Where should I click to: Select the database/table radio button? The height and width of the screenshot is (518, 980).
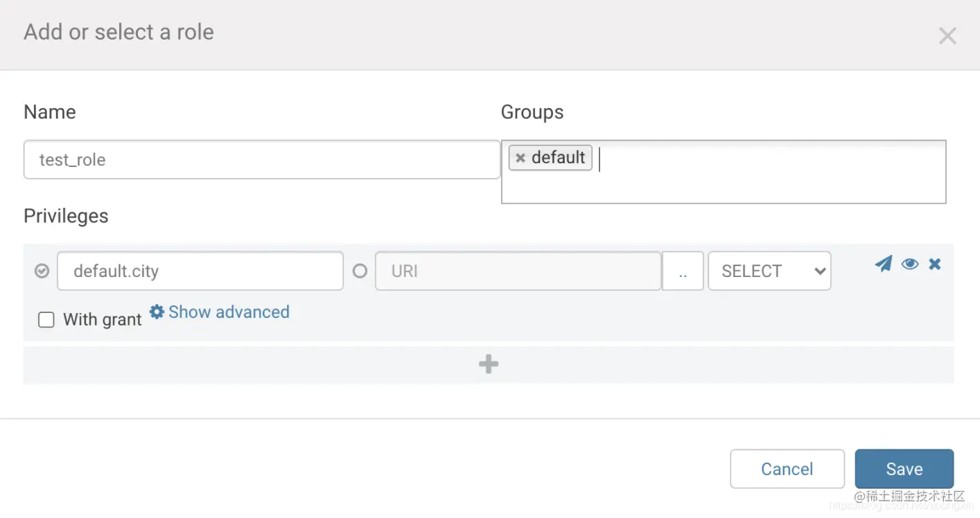(42, 271)
